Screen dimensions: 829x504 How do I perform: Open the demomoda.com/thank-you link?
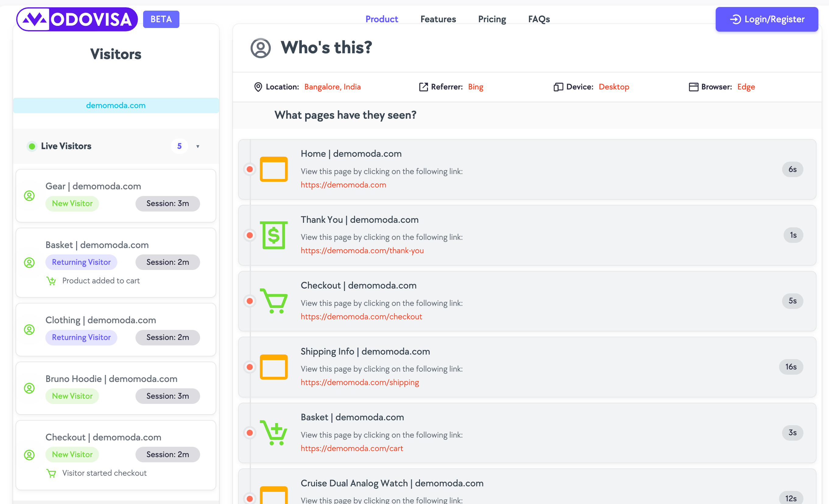(x=362, y=250)
